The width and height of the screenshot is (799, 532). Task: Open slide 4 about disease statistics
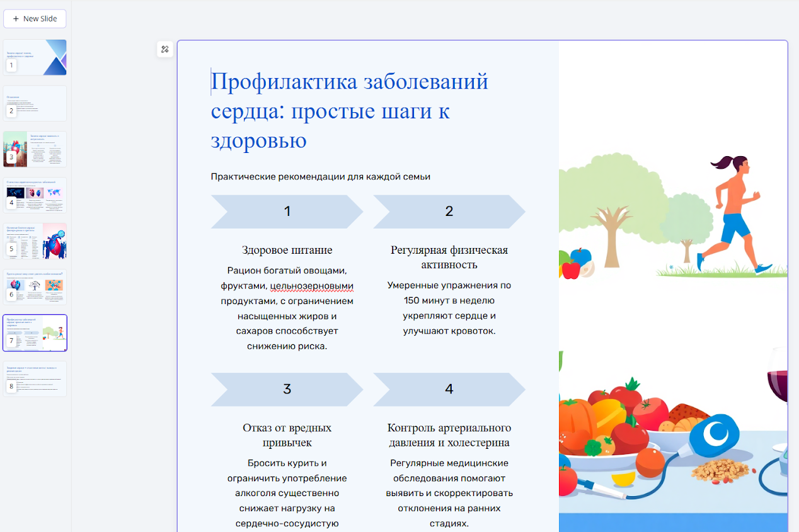click(x=35, y=195)
